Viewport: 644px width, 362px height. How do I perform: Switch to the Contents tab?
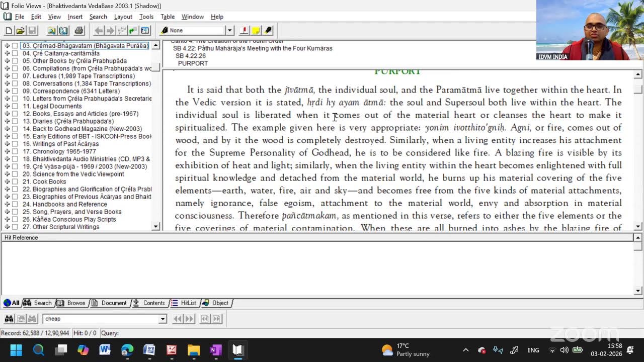[x=149, y=303]
